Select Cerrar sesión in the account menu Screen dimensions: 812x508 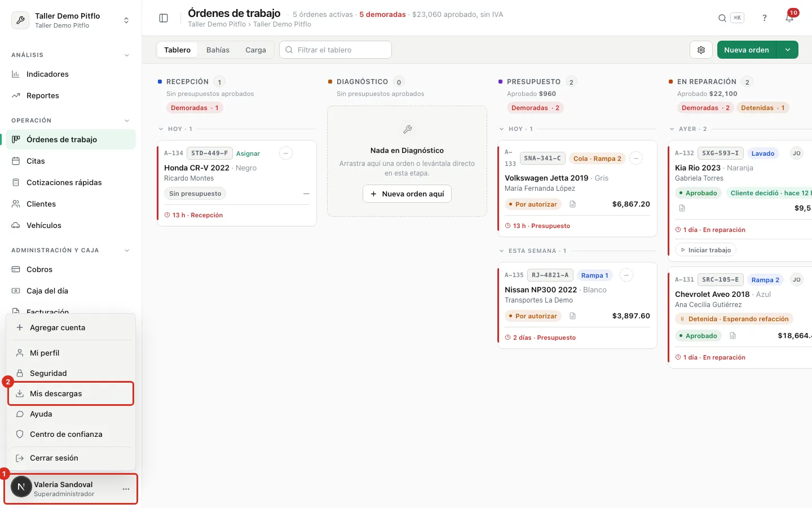[x=70, y=458]
